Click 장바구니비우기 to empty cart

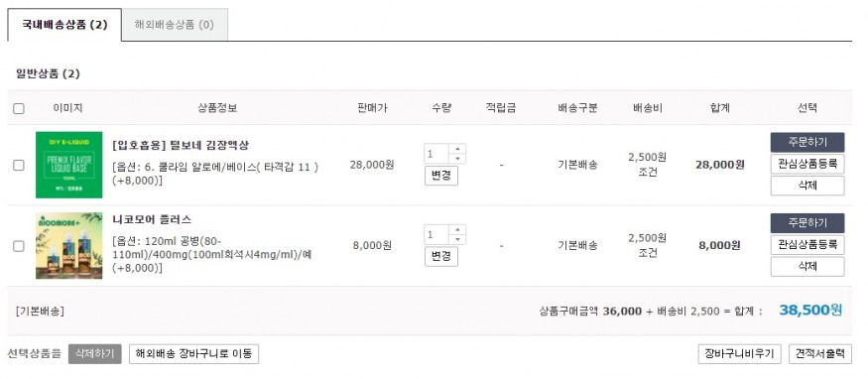point(740,353)
